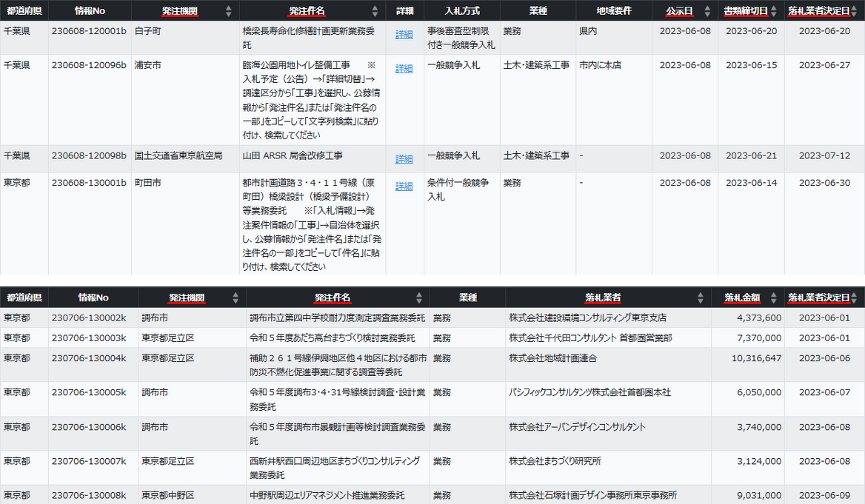View 詳細 for the 町田市 project

[404, 187]
